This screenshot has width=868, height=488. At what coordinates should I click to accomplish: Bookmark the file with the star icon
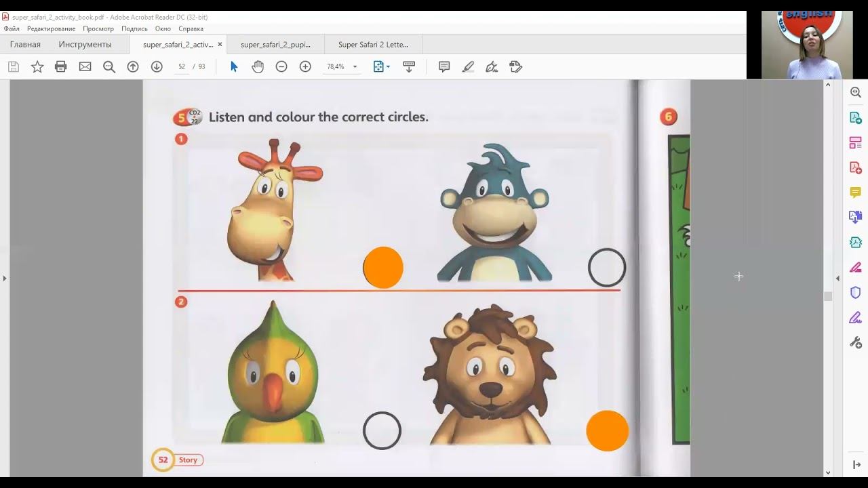point(37,66)
